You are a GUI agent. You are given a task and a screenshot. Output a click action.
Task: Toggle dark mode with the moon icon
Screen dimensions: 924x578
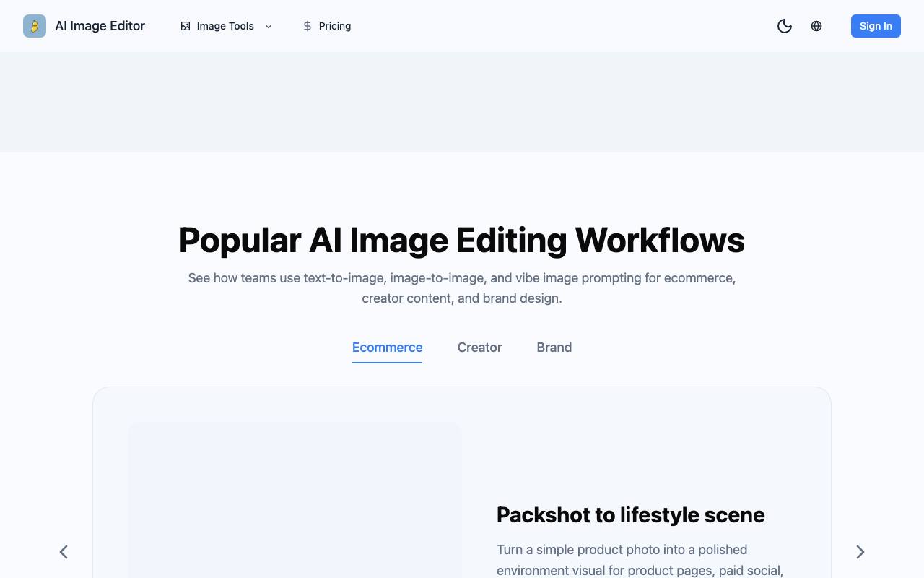(785, 26)
